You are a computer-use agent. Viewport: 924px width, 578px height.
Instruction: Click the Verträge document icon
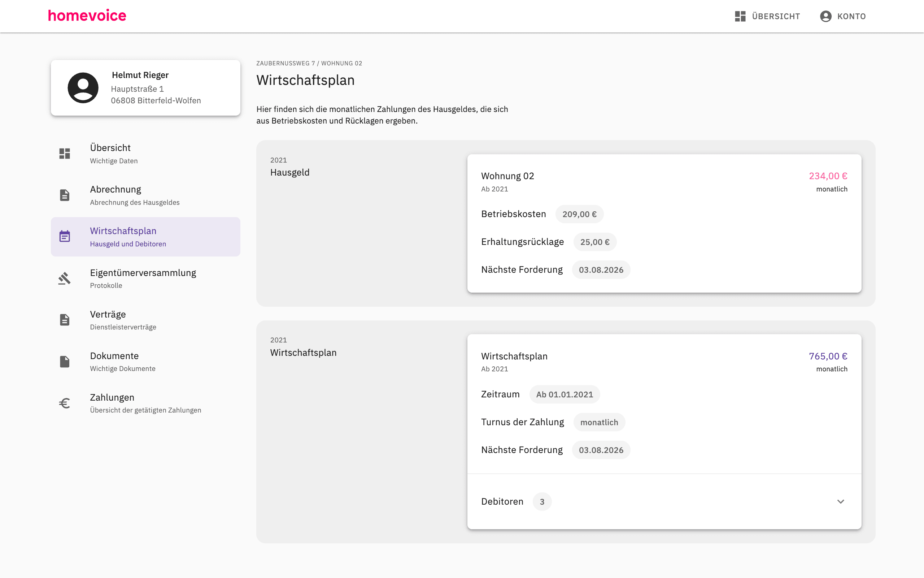[65, 320]
